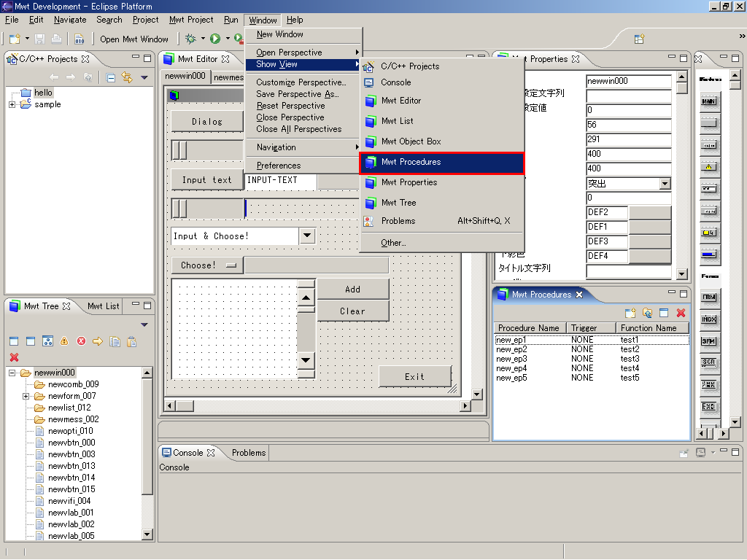Expand the sample project tree node

click(12, 105)
